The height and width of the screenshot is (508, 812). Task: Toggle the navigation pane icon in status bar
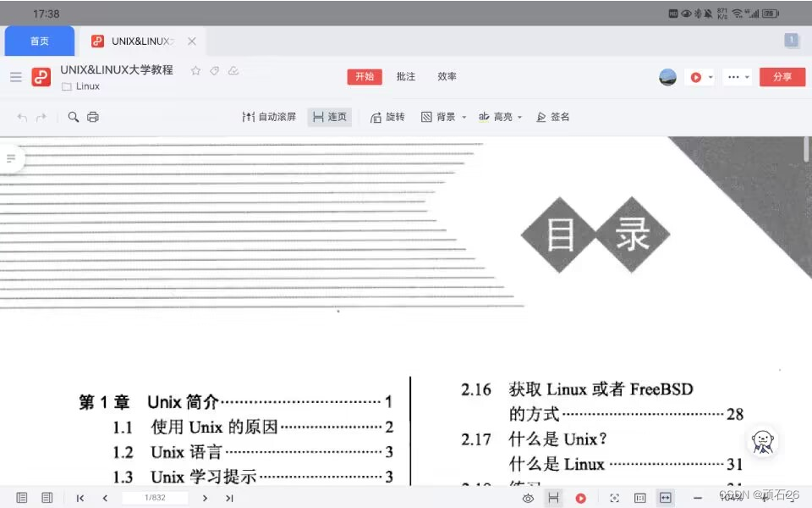(22, 498)
